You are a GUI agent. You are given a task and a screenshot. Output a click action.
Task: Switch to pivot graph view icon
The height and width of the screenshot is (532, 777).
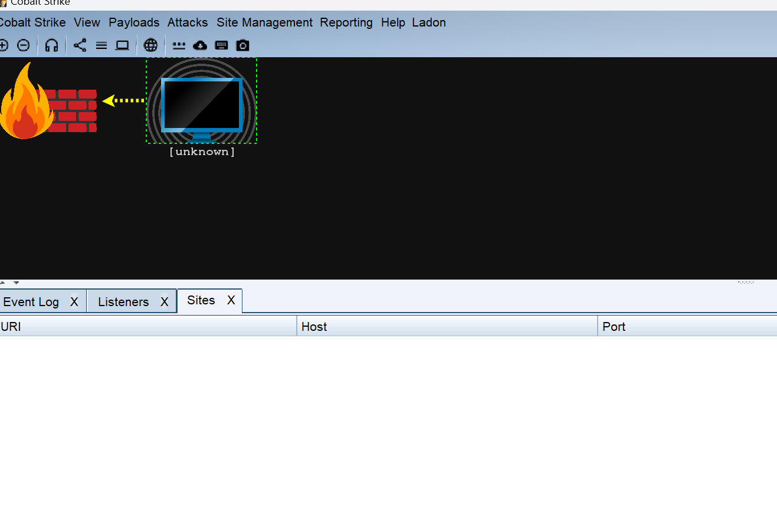pyautogui.click(x=80, y=45)
